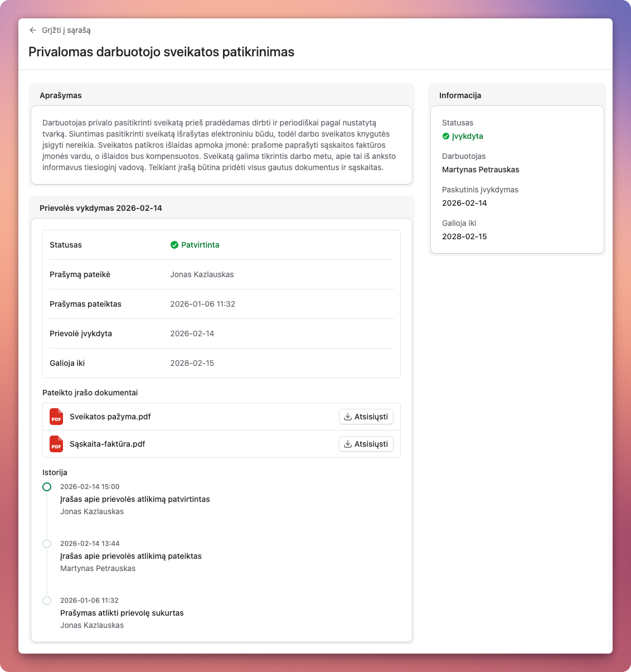Click the Aprašymas section header
The height and width of the screenshot is (672, 631).
click(x=60, y=95)
